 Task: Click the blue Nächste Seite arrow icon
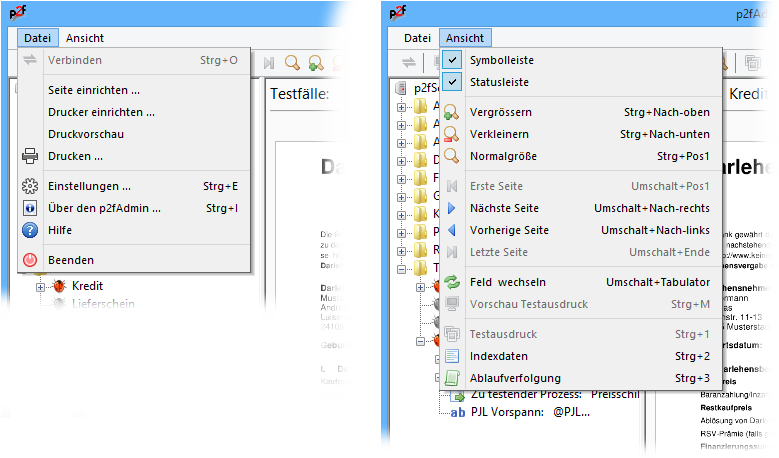(452, 208)
